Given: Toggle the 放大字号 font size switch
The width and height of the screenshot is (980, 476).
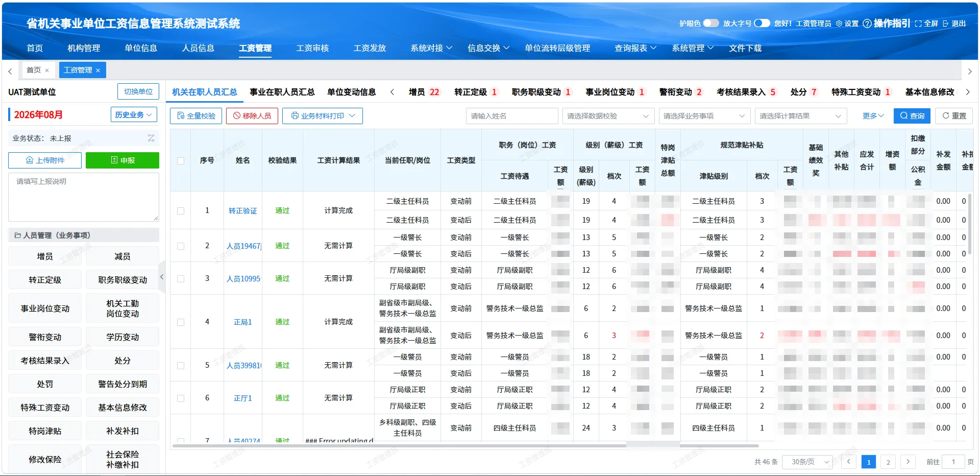Looking at the screenshot, I should click(762, 23).
